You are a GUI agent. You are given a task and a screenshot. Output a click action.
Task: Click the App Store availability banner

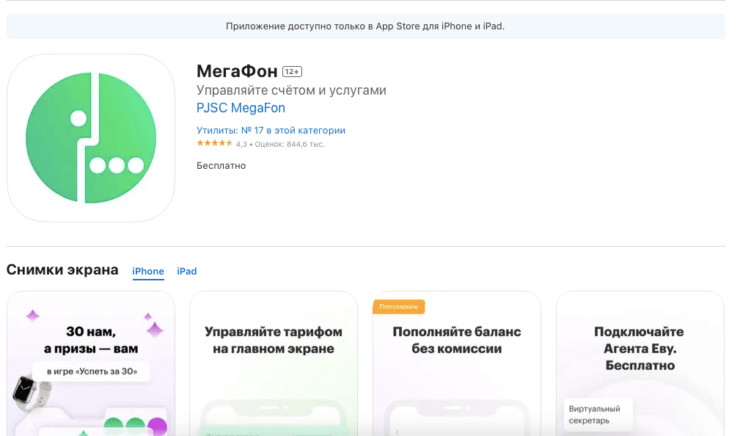(366, 26)
